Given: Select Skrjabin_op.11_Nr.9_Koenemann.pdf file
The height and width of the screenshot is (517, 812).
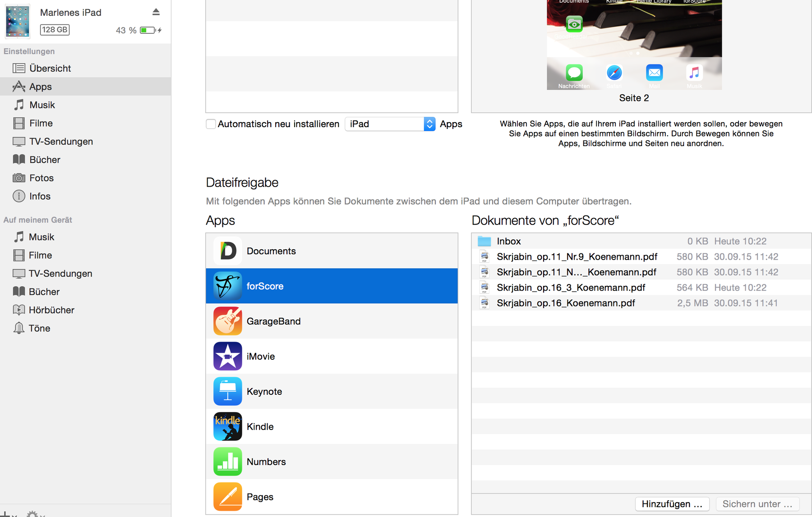Looking at the screenshot, I should point(641,256).
